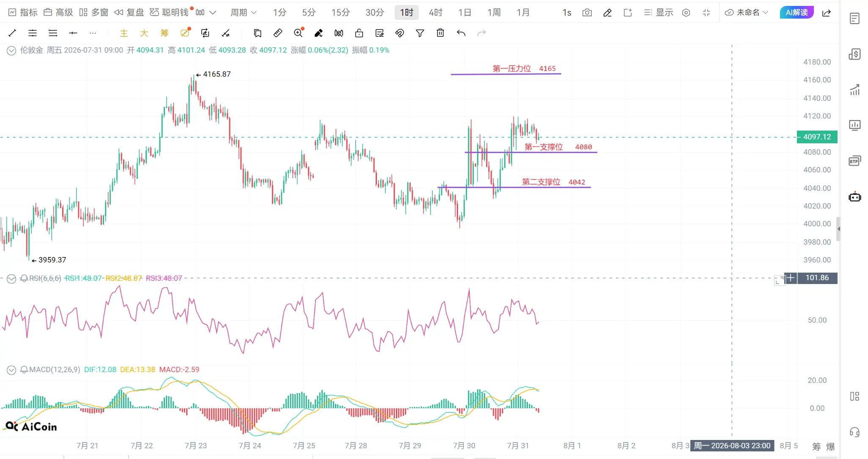Select the parallel channel drawing tool
868x459 pixels.
pos(33,33)
